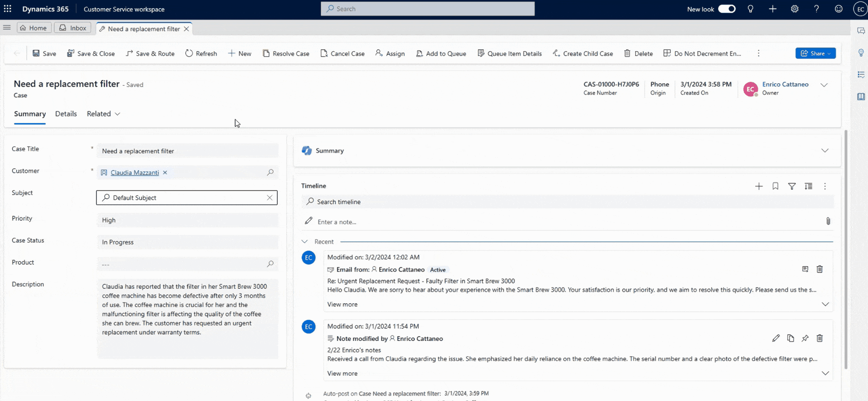Delete the email from Enrico Cattaneo
This screenshot has width=868, height=401.
[x=820, y=269]
